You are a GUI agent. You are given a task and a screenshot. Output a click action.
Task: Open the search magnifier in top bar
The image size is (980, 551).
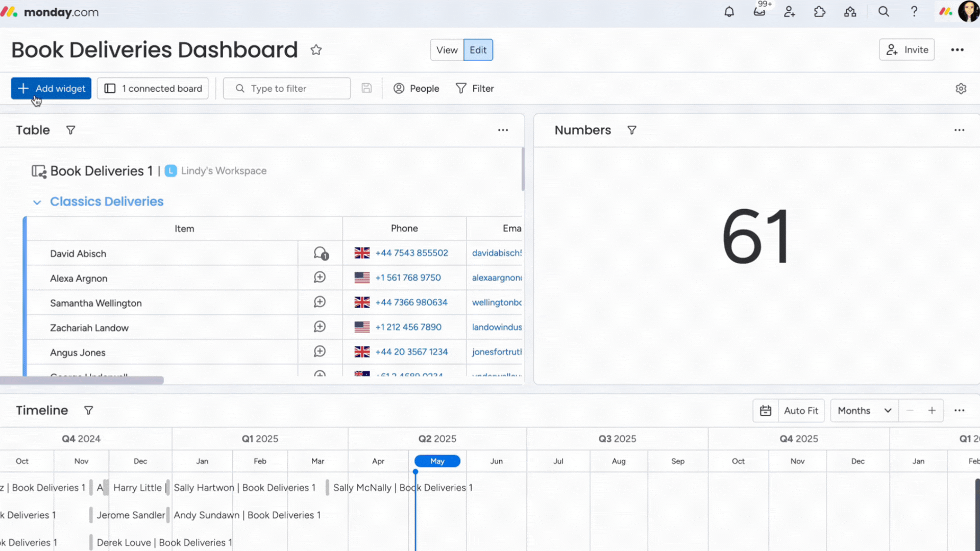coord(884,12)
